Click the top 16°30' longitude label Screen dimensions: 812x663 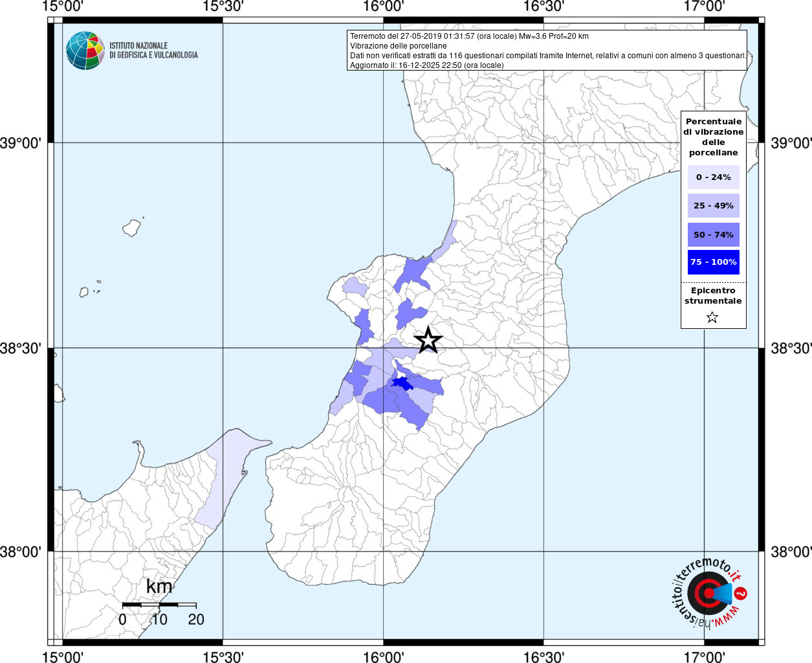pyautogui.click(x=544, y=6)
